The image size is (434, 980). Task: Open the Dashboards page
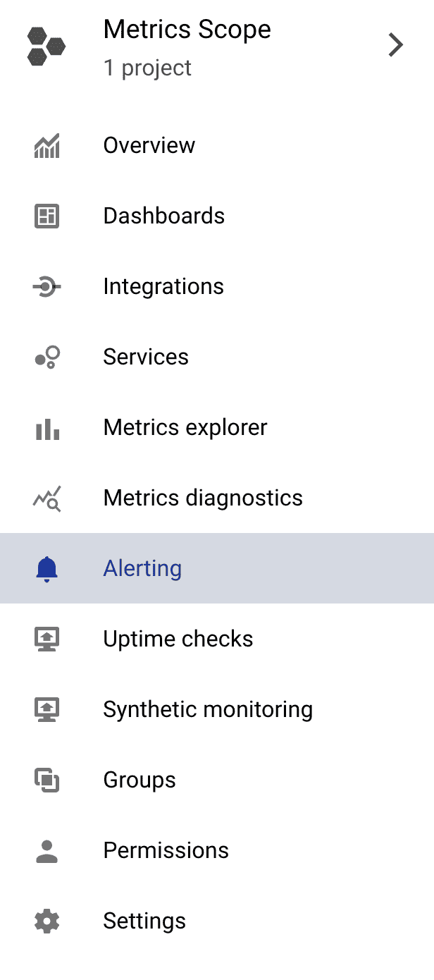tap(163, 216)
